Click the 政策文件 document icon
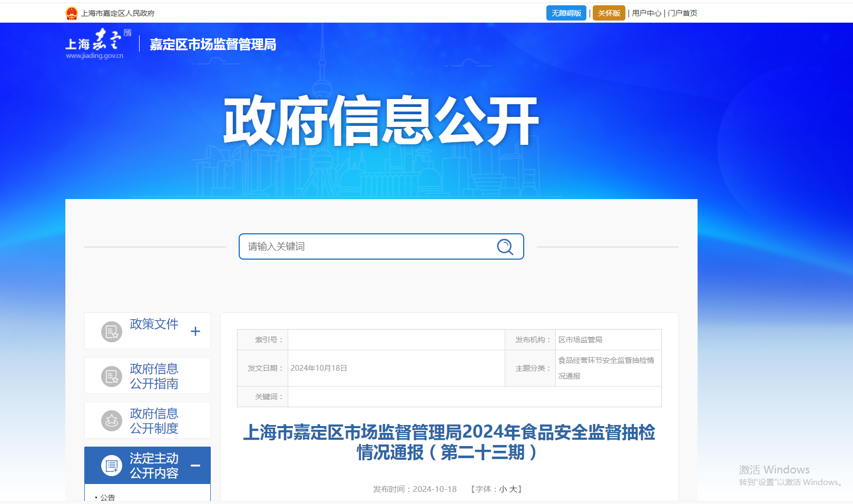853x504 pixels. [x=112, y=332]
